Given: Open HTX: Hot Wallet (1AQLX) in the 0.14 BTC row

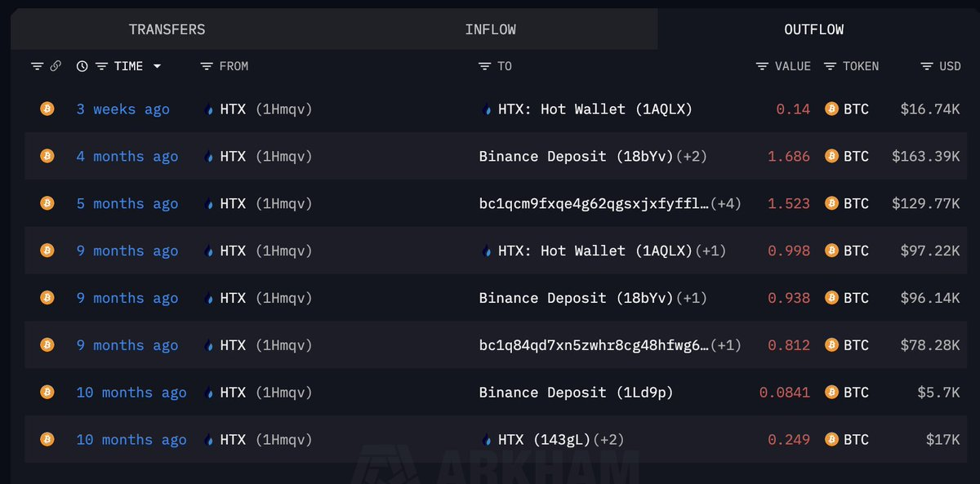Looking at the screenshot, I should [x=595, y=109].
